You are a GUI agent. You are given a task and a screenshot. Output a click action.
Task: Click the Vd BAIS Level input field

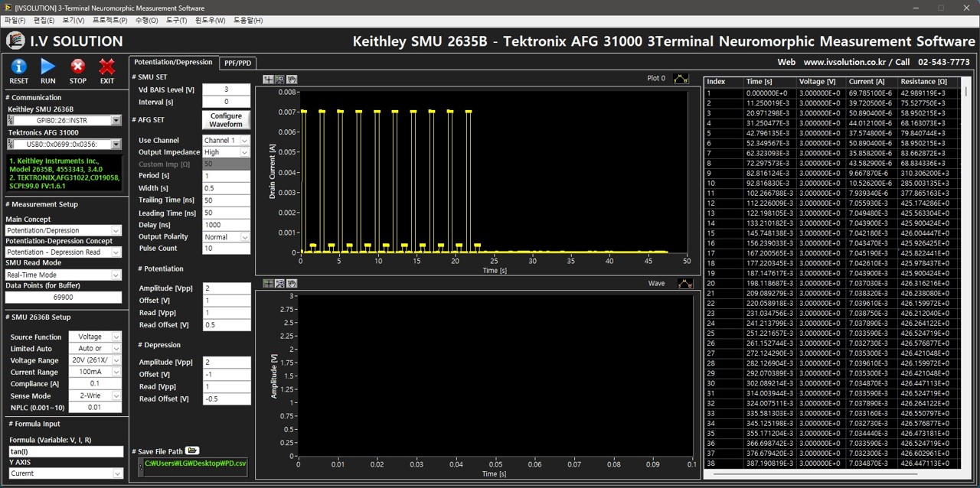point(226,89)
